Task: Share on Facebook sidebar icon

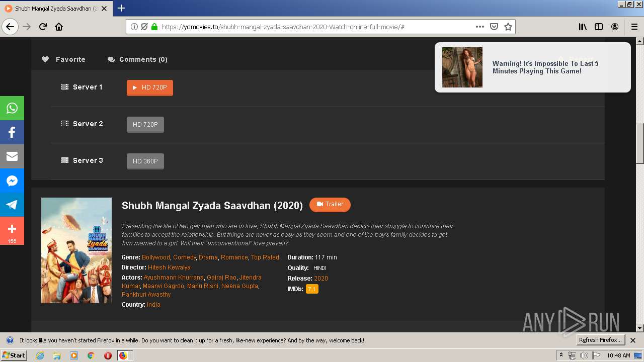Action: pos(12,132)
